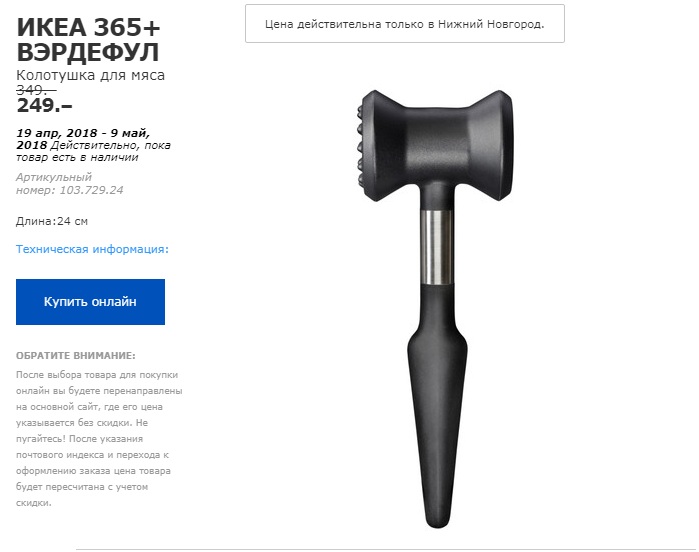699x552 pixels.
Task: Click the Артикульный label text
Action: [x=54, y=177]
